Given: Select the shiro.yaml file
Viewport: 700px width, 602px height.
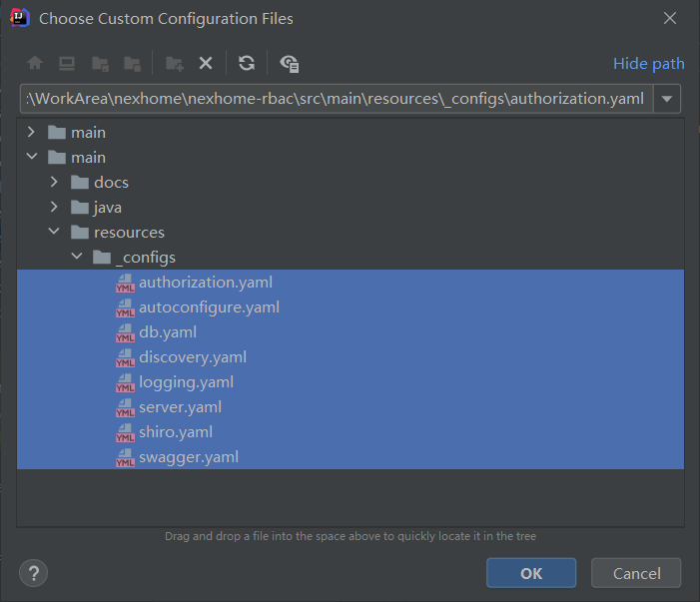Looking at the screenshot, I should coord(175,432).
